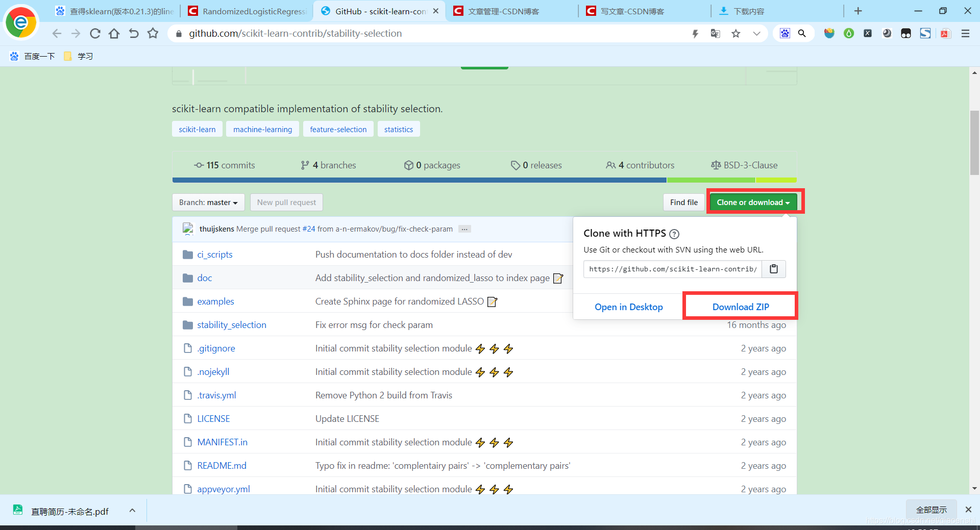The image size is (980, 530).
Task: Click the scikit-learn topic tag
Action: [197, 129]
